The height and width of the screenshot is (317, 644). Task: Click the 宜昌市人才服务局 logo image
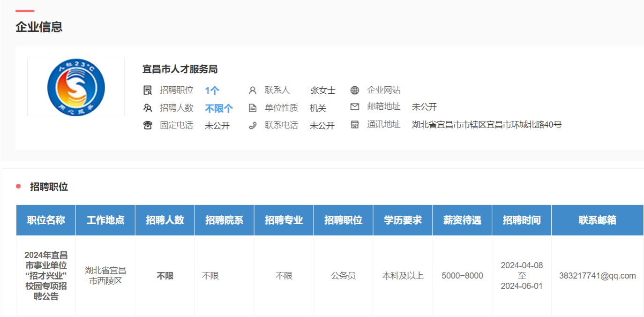click(x=76, y=87)
